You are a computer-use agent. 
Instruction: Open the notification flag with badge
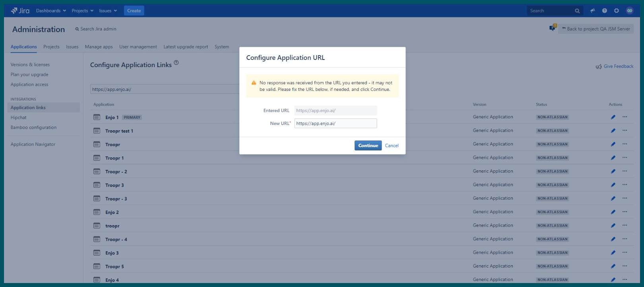point(553,28)
